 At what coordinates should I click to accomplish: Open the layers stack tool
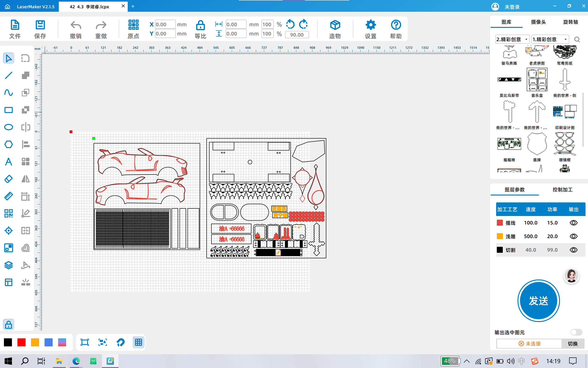click(8, 265)
